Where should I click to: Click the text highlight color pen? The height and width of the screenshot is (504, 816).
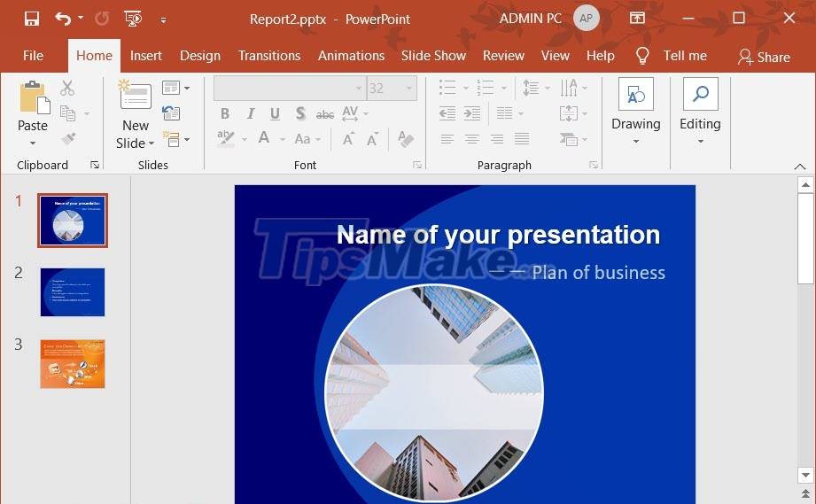(x=226, y=138)
